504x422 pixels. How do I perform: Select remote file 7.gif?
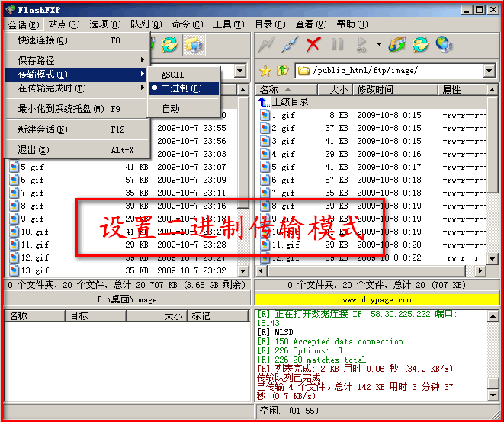(x=278, y=193)
